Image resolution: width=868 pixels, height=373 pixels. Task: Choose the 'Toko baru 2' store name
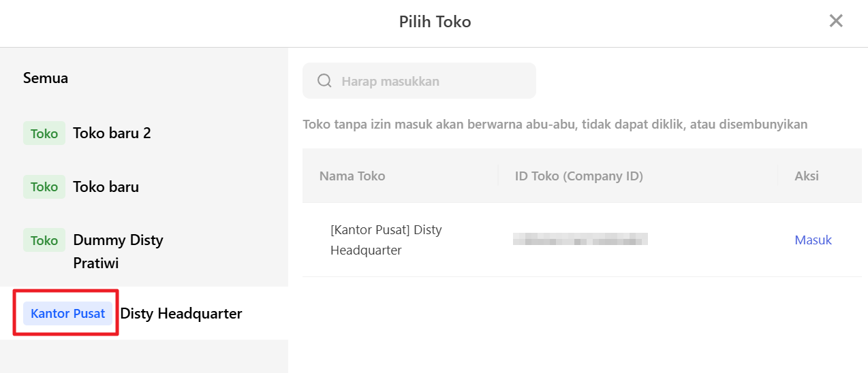pos(112,133)
